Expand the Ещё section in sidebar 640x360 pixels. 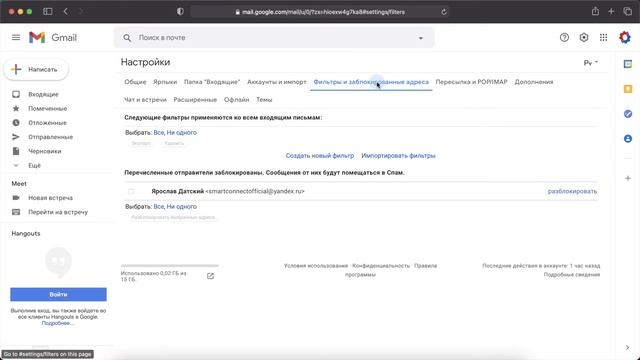[34, 166]
